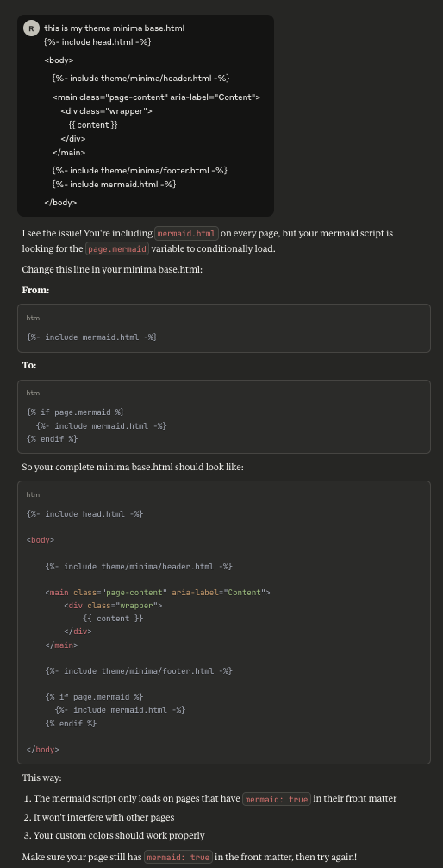
Task: Click the 'html' label in the To code block
Action: point(34,393)
